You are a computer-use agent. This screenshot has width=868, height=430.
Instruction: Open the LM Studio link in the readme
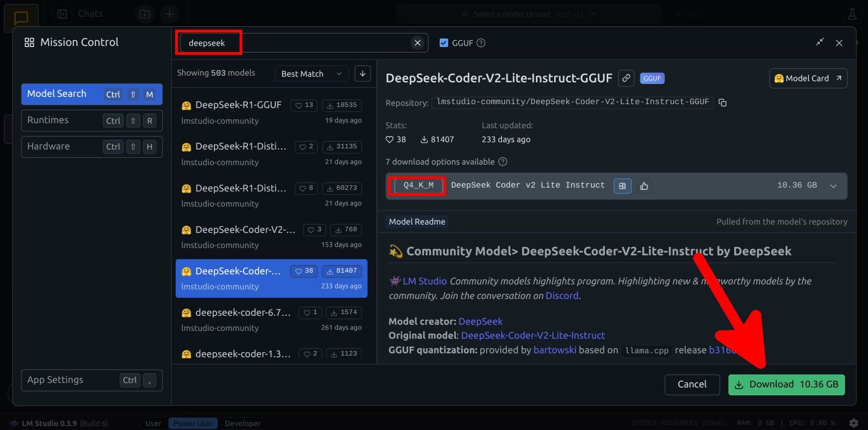click(x=425, y=281)
